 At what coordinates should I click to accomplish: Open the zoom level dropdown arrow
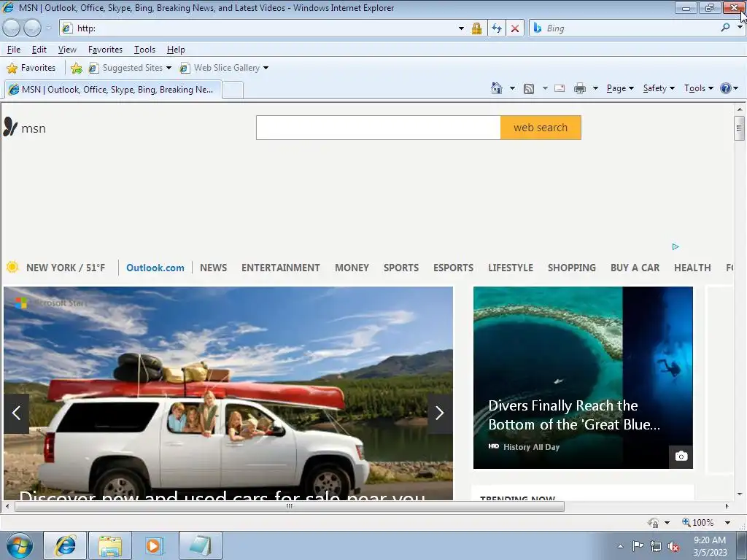[x=727, y=522]
